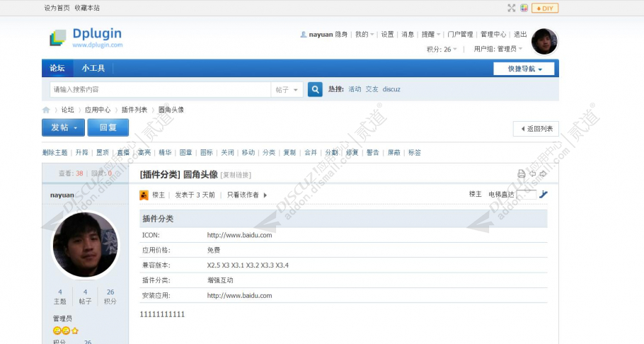Click 退出 to log out
The width and height of the screenshot is (644, 344).
pos(520,35)
